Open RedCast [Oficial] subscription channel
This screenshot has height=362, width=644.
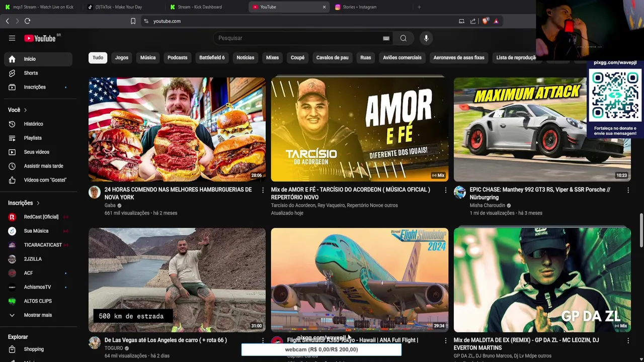pyautogui.click(x=38, y=217)
